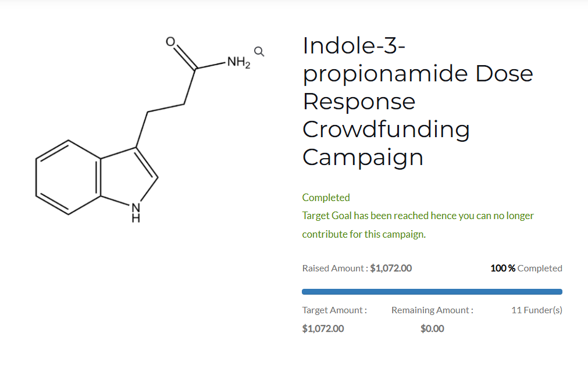Click the Target Goal reached message

418,216
